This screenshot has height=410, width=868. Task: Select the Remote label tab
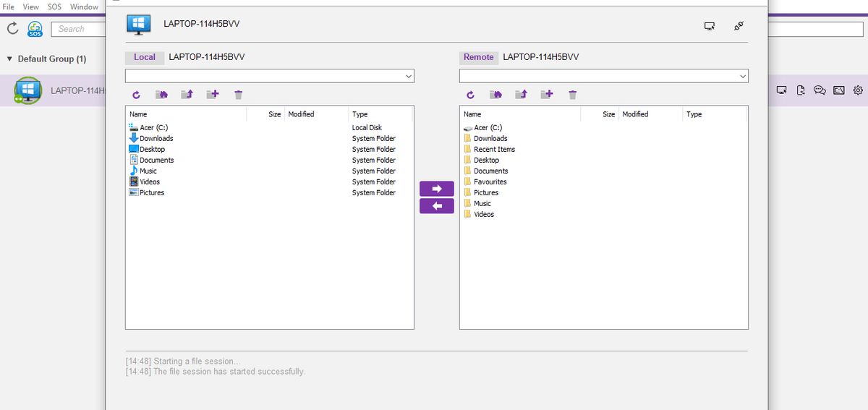point(479,57)
